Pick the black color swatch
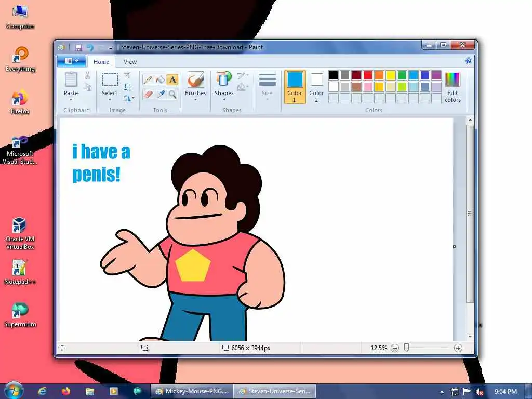This screenshot has height=399, width=532. click(x=334, y=75)
